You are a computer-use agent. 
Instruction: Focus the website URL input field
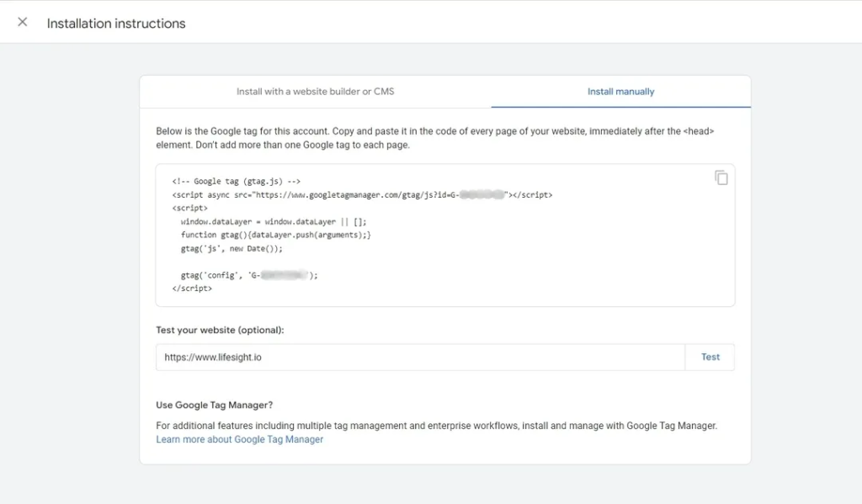pyautogui.click(x=421, y=358)
